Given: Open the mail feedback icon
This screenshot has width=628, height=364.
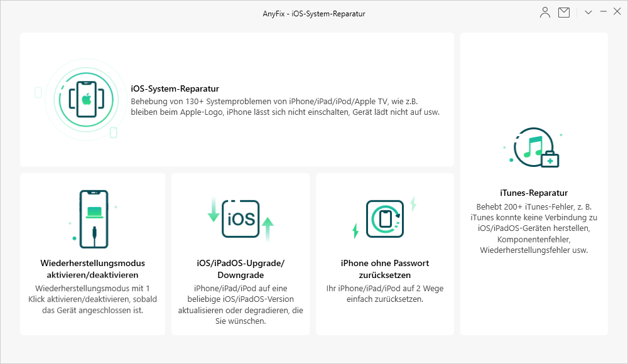Looking at the screenshot, I should (x=564, y=13).
